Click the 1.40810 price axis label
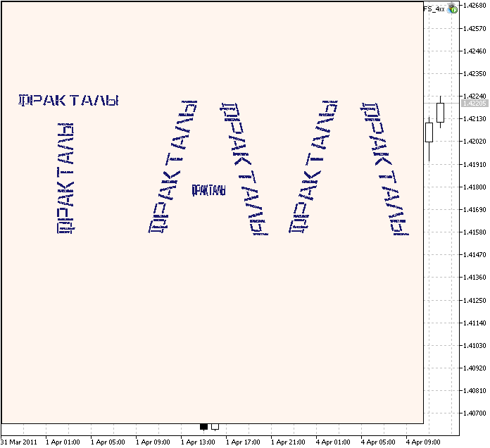 [x=475, y=390]
